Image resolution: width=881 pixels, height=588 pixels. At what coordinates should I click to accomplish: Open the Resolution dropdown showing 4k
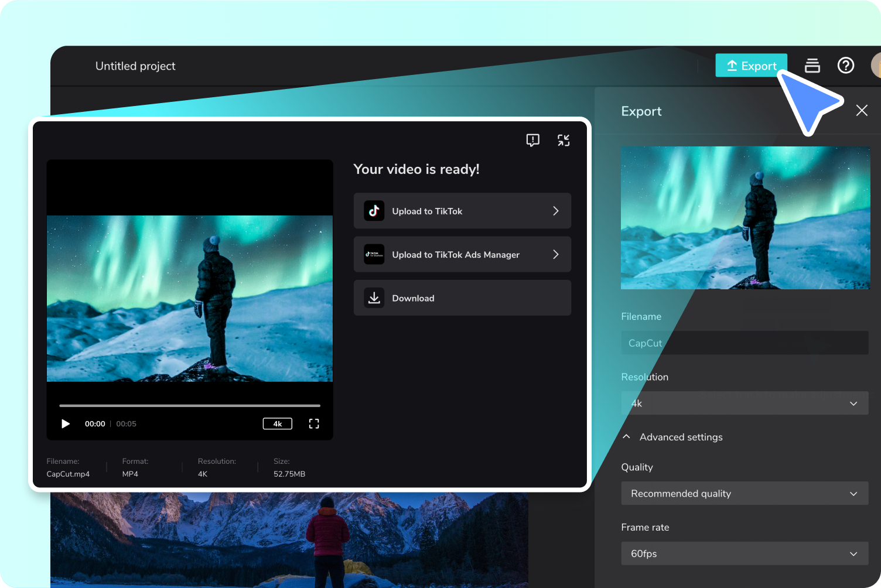[x=745, y=403]
